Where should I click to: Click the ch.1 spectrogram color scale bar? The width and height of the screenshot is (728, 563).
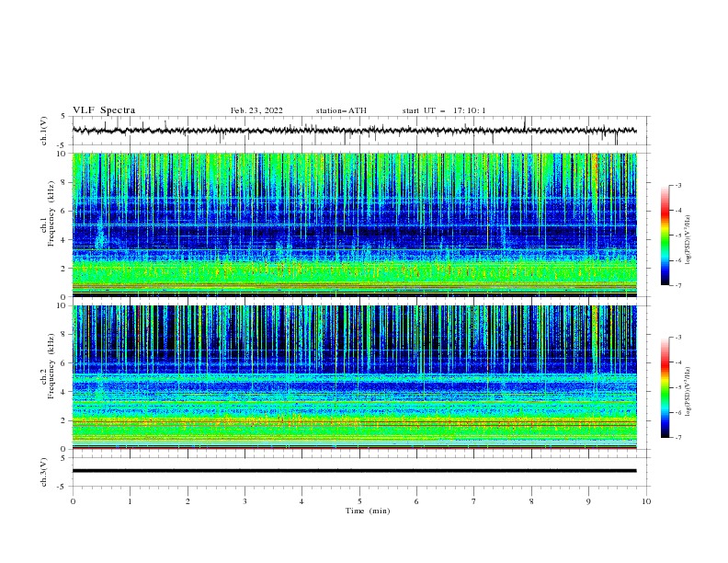point(665,236)
